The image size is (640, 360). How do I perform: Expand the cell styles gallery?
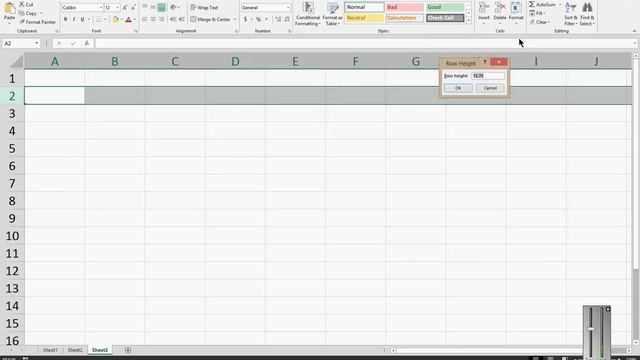(x=469, y=20)
